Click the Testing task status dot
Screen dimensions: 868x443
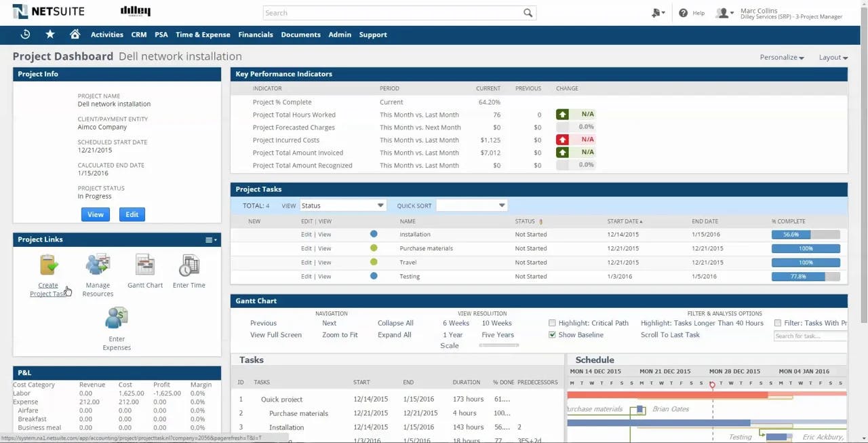coord(374,276)
